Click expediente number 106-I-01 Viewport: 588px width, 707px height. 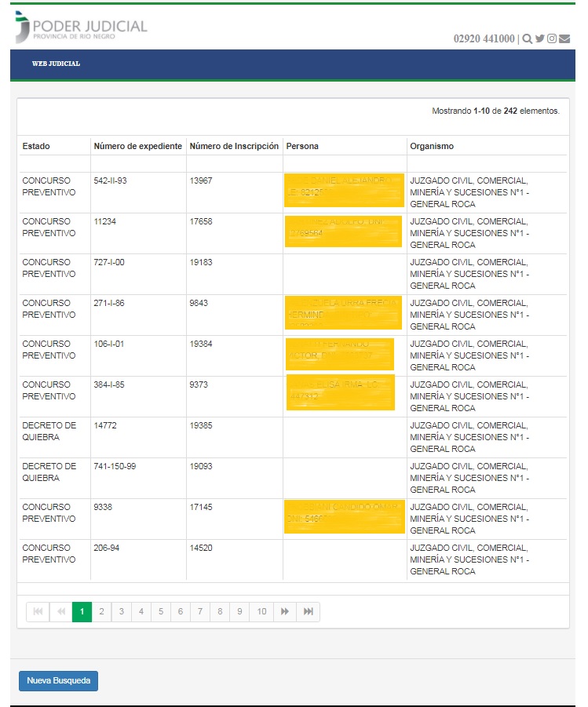click(109, 344)
